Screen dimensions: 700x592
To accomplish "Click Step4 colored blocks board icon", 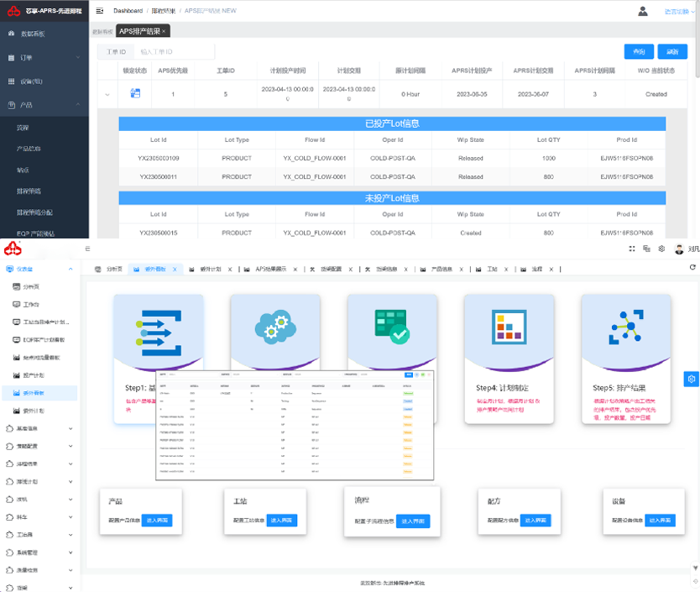I will pyautogui.click(x=509, y=327).
